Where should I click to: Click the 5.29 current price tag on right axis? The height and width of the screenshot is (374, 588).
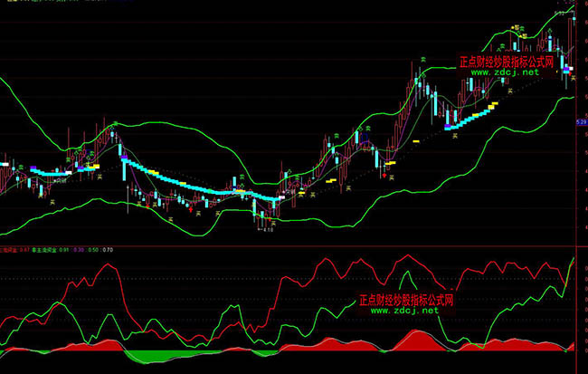point(581,121)
